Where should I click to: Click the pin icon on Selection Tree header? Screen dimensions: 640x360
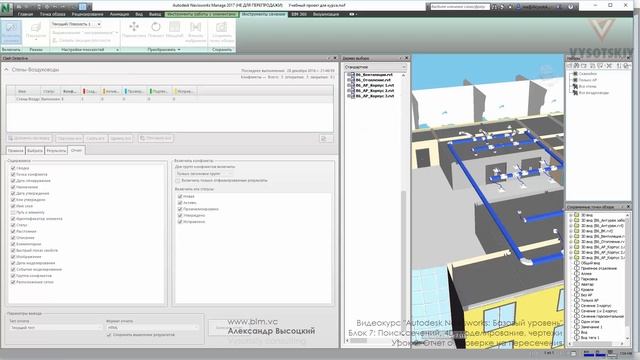[x=400, y=58]
